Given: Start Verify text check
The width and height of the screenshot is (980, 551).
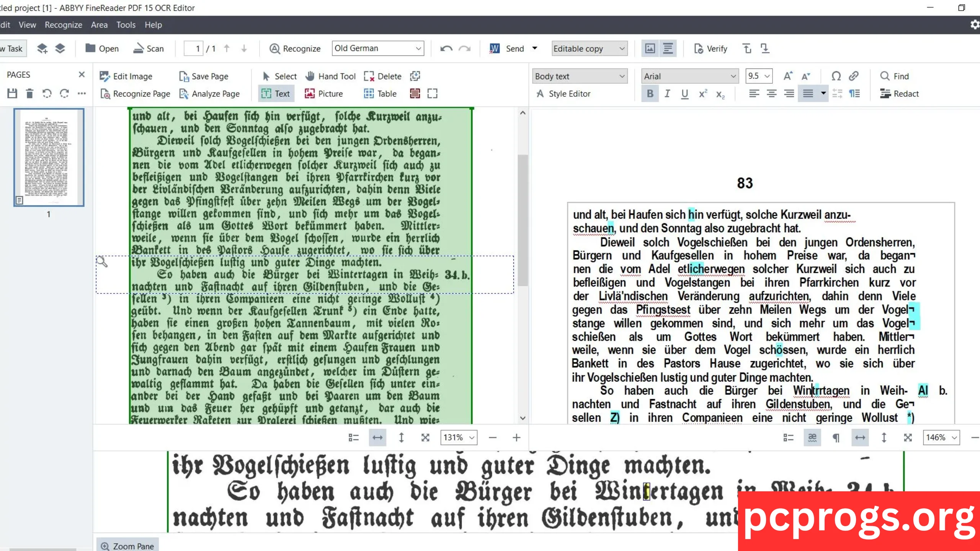Looking at the screenshot, I should click(x=710, y=49).
